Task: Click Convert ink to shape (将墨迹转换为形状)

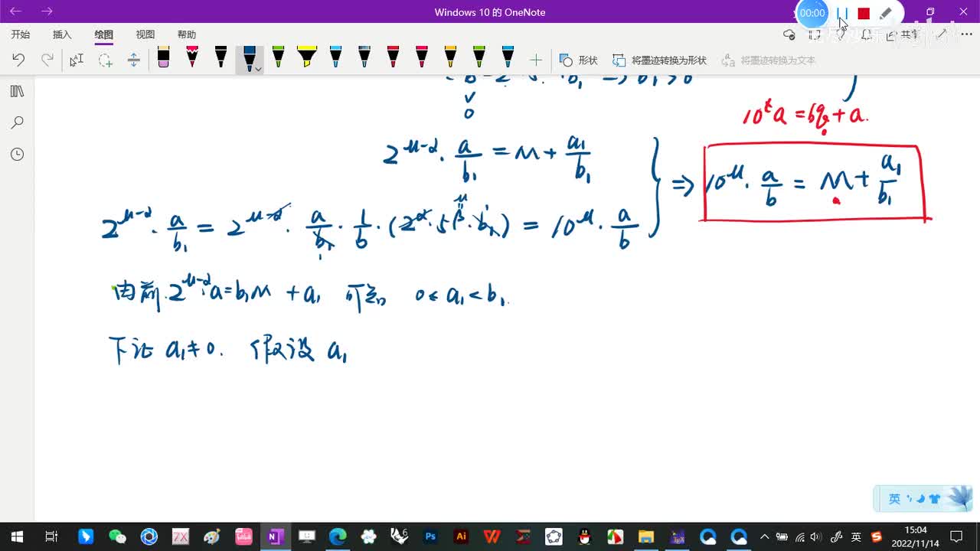Action: [x=659, y=60]
